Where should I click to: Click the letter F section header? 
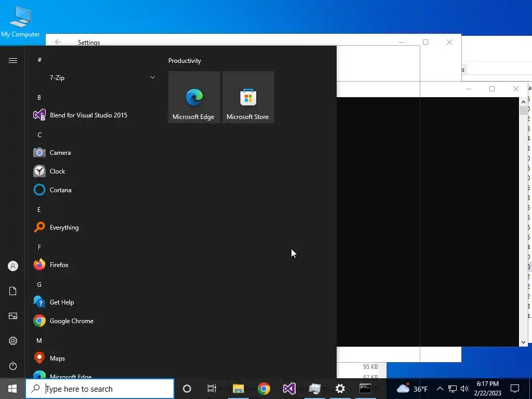click(x=39, y=247)
